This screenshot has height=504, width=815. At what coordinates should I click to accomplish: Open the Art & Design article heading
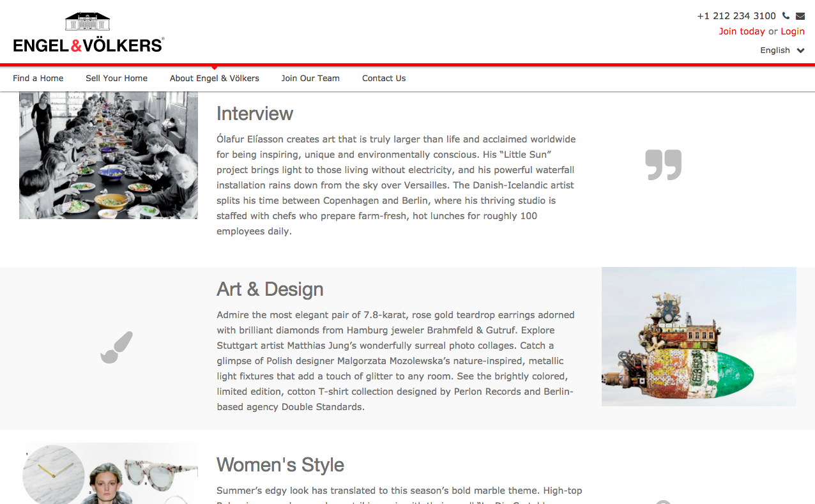click(270, 289)
